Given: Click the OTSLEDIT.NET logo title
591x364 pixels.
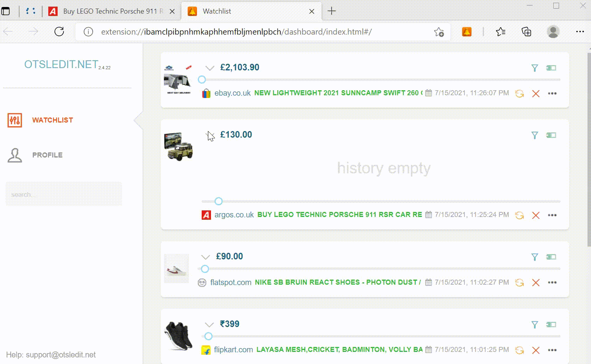Looking at the screenshot, I should coord(61,65).
